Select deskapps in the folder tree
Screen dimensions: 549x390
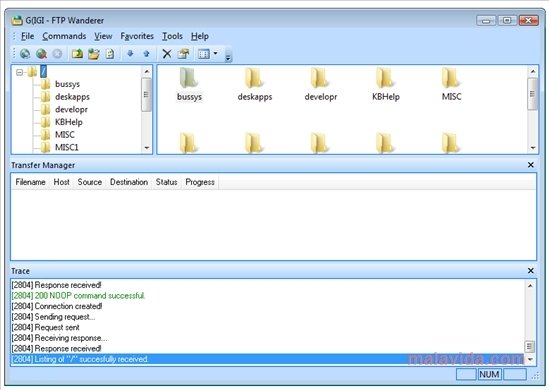[x=72, y=97]
